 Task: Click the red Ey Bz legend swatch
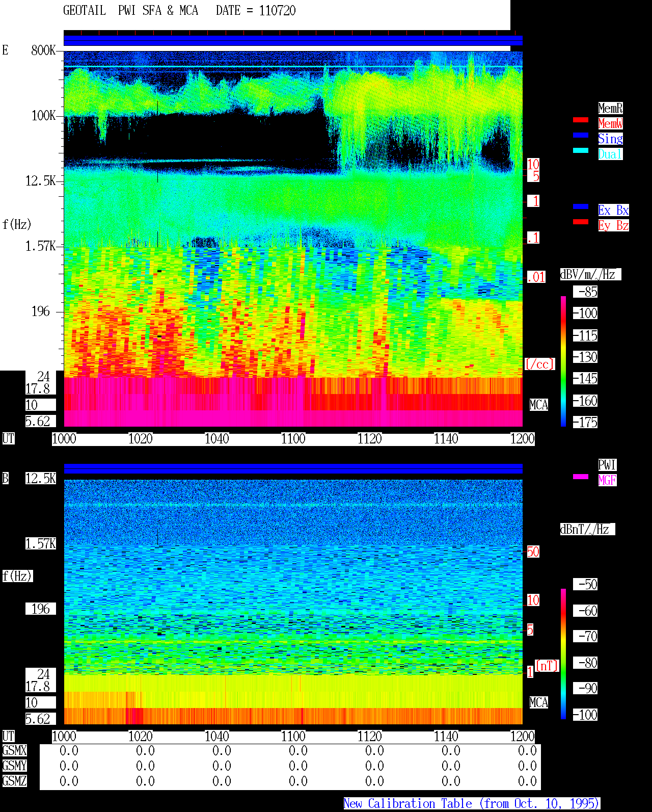coord(581,222)
